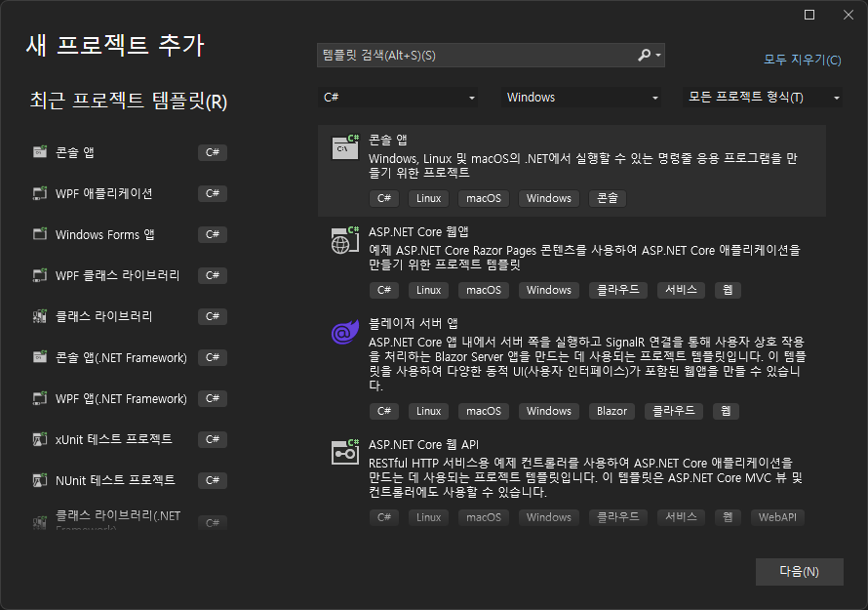Click the 콘솔 tag on 콘솔 앱 template
The height and width of the screenshot is (610, 868).
point(608,198)
